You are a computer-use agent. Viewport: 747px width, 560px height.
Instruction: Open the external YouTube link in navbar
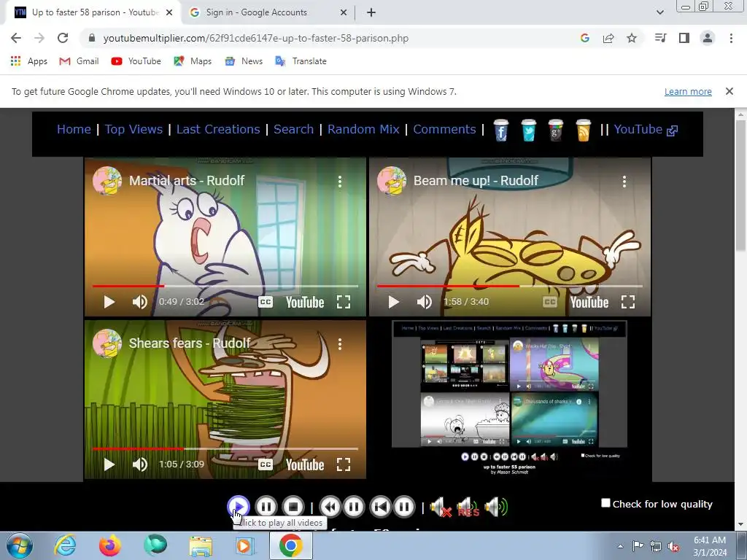(646, 130)
